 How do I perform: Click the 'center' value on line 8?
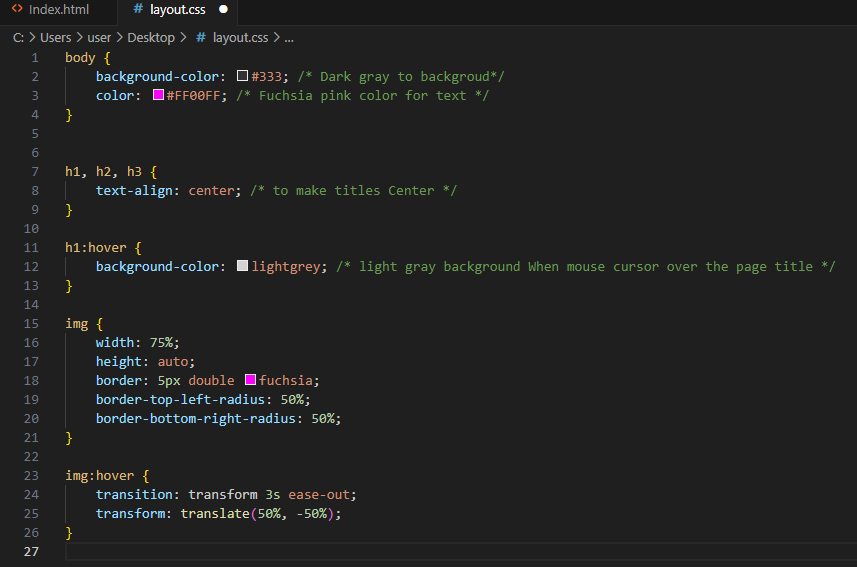pyautogui.click(x=212, y=191)
